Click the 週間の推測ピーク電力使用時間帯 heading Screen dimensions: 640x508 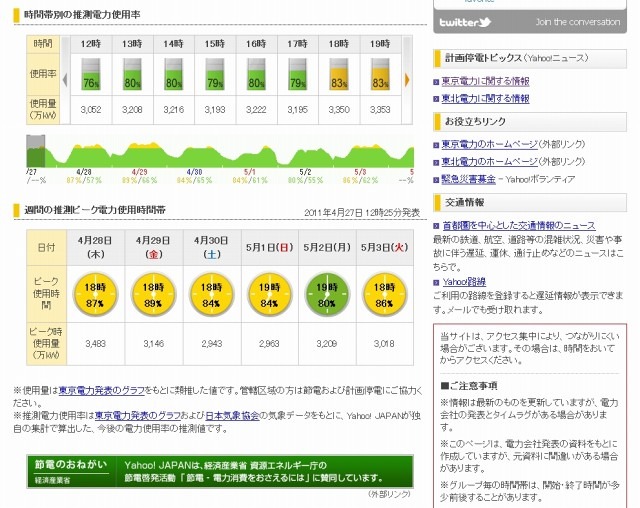(x=95, y=210)
